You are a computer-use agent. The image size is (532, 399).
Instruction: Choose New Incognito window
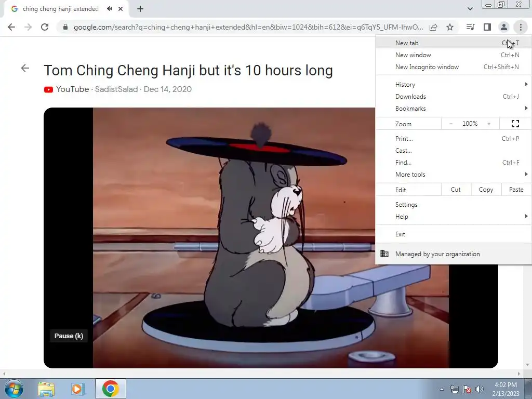coord(453,67)
